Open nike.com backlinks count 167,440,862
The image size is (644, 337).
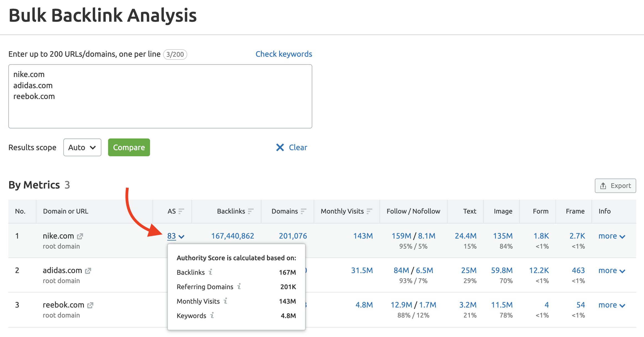tap(233, 236)
